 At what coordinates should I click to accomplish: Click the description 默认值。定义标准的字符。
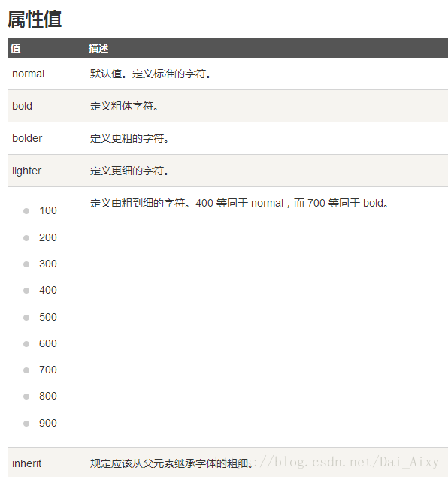(150, 74)
